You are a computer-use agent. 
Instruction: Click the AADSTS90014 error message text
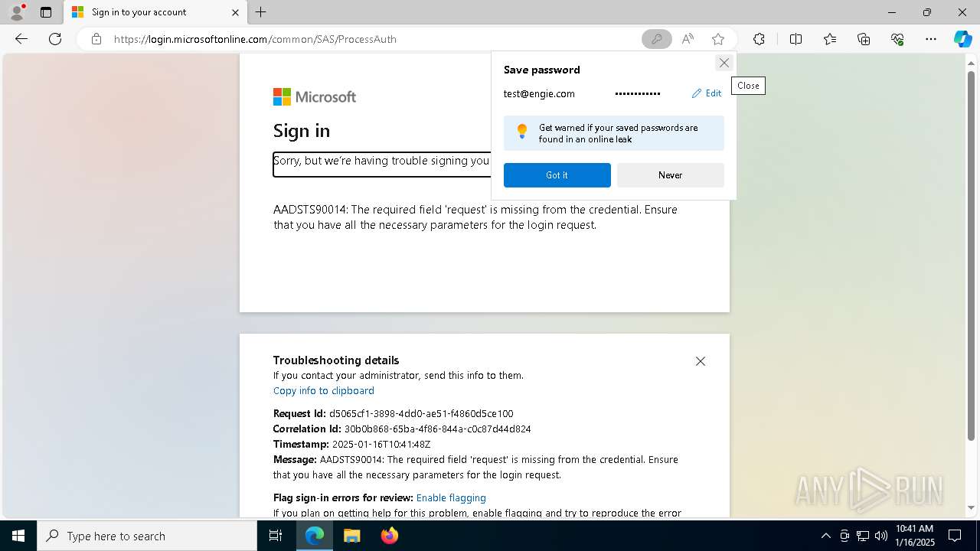click(475, 217)
